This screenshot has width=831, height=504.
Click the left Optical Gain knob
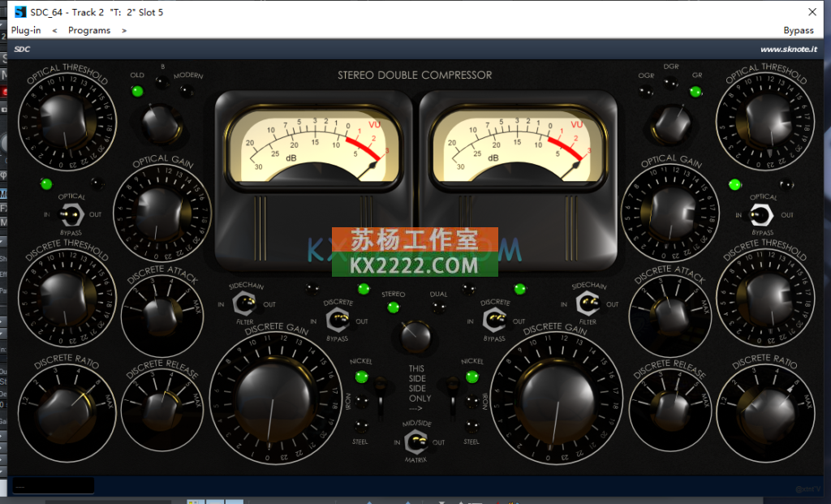point(161,213)
